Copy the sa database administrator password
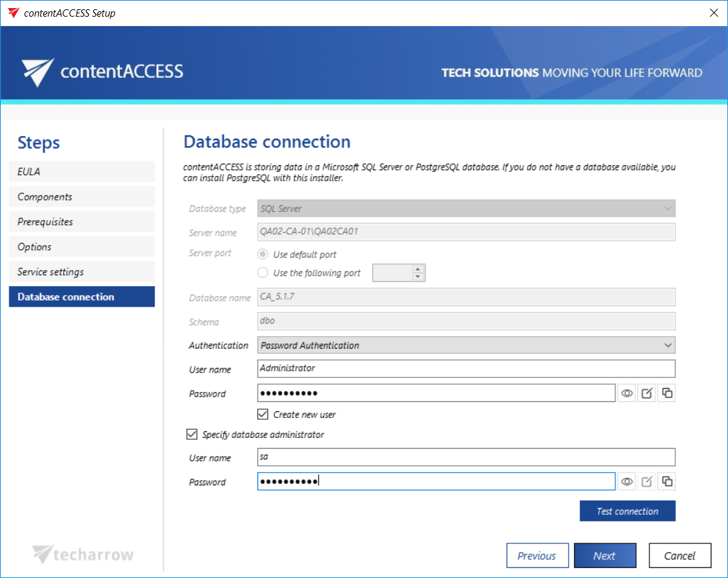This screenshot has height=578, width=728. tap(667, 482)
